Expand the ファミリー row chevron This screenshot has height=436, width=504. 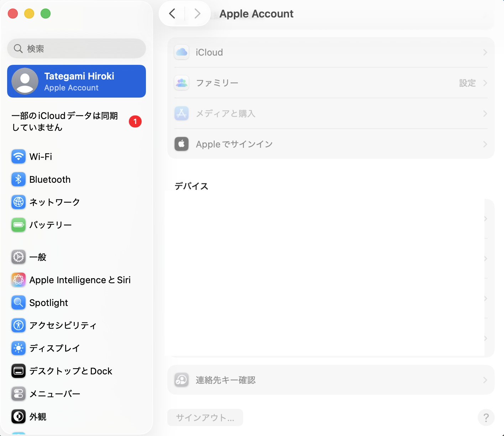click(485, 83)
